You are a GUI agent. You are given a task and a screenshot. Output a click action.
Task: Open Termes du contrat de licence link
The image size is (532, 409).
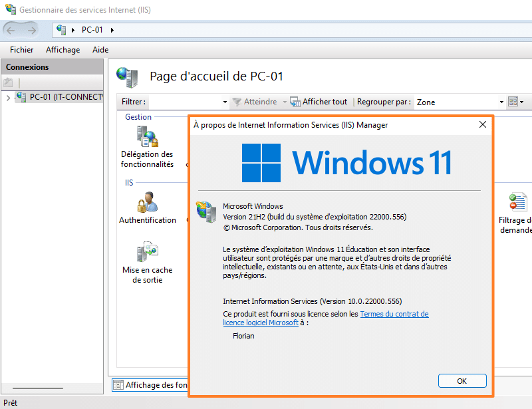point(394,314)
